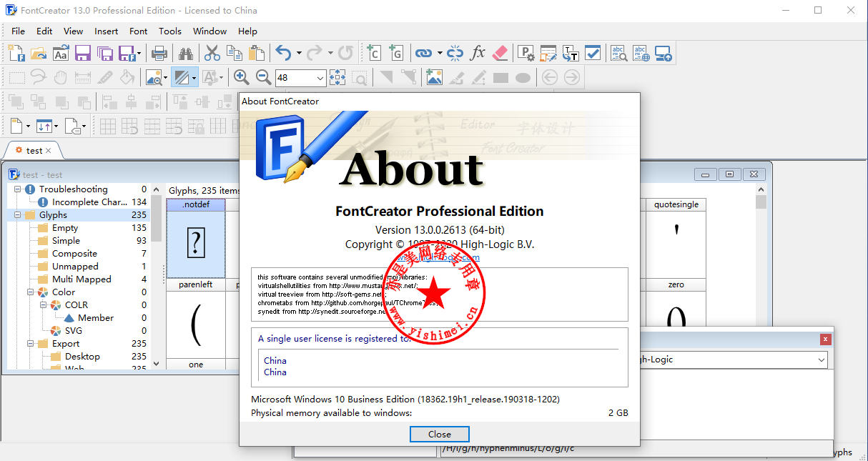Open font properties (P with gear) icon

(526, 53)
